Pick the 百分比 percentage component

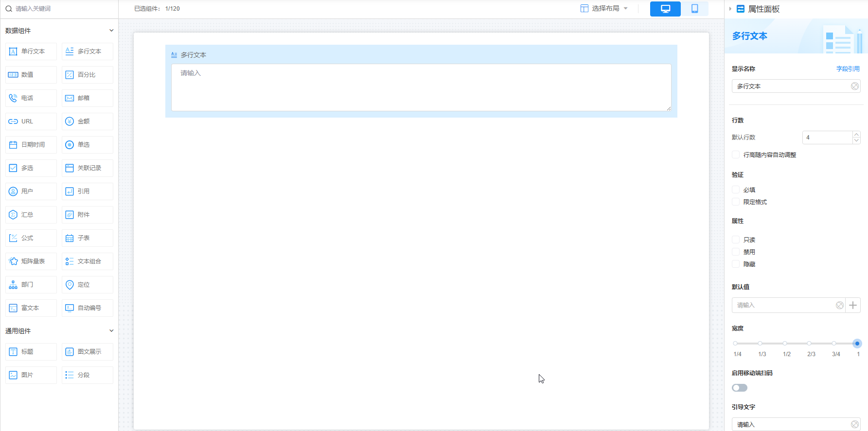(88, 75)
